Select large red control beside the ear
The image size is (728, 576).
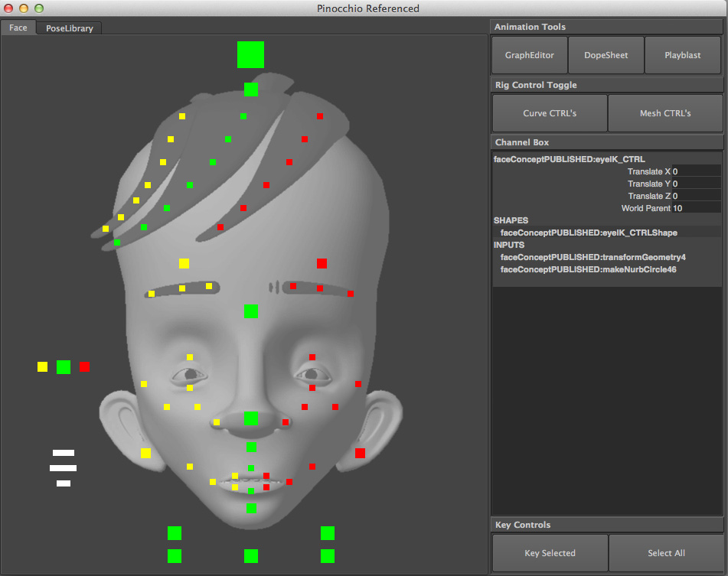[x=360, y=453]
